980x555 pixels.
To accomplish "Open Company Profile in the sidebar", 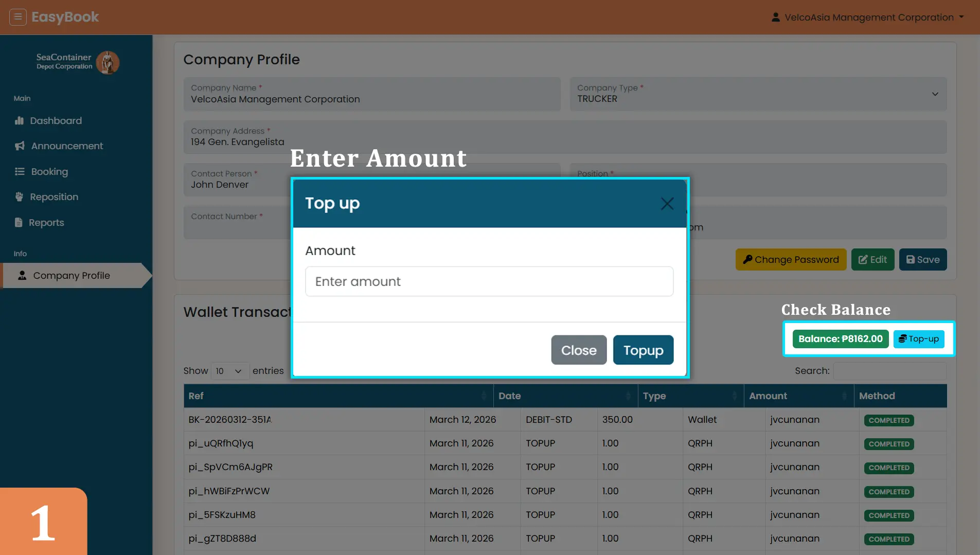I will [x=72, y=276].
